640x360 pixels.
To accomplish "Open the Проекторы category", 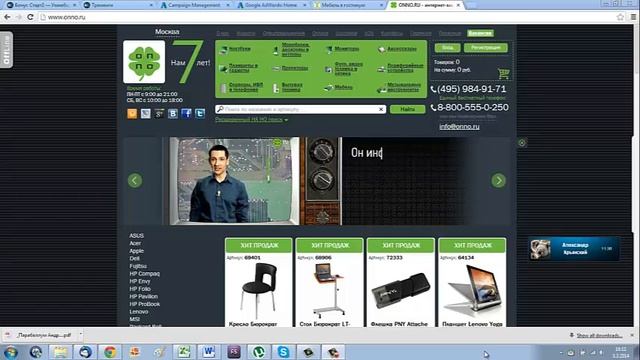I will (294, 68).
